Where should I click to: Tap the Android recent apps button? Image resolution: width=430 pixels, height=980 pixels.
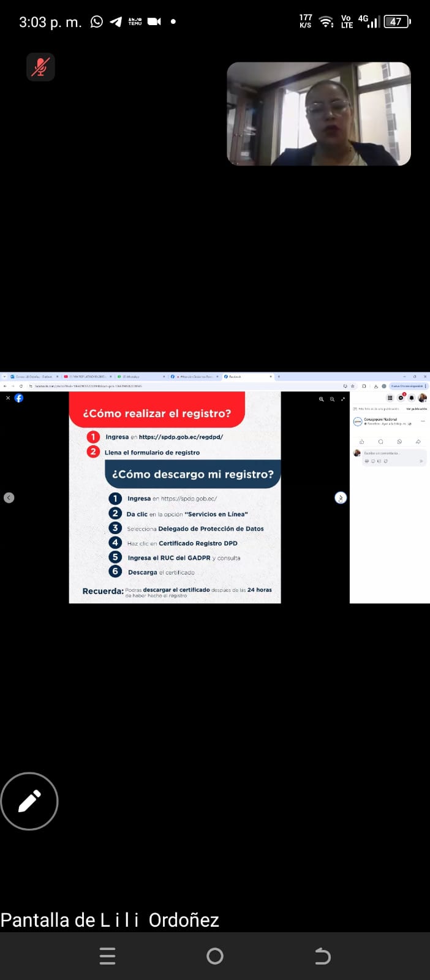107,956
